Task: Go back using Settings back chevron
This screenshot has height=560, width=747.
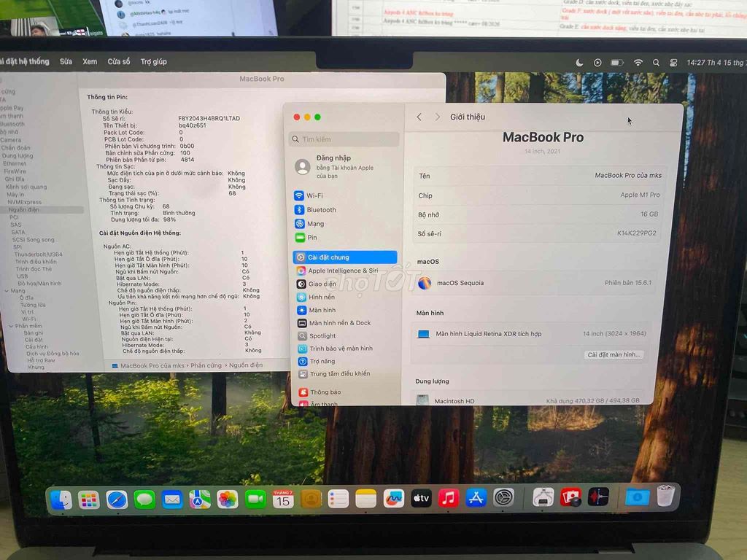Action: 419,117
